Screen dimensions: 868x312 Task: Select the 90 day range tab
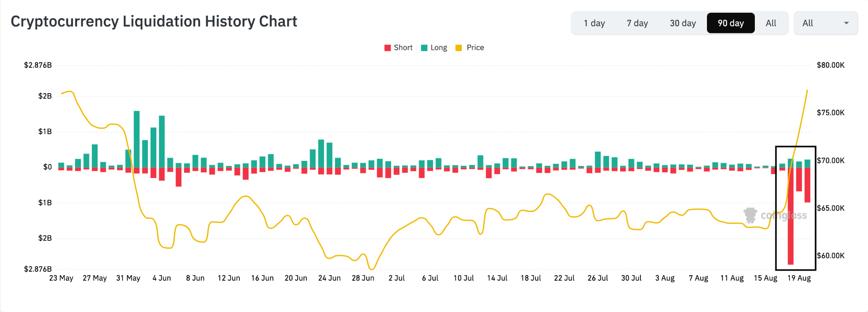731,23
